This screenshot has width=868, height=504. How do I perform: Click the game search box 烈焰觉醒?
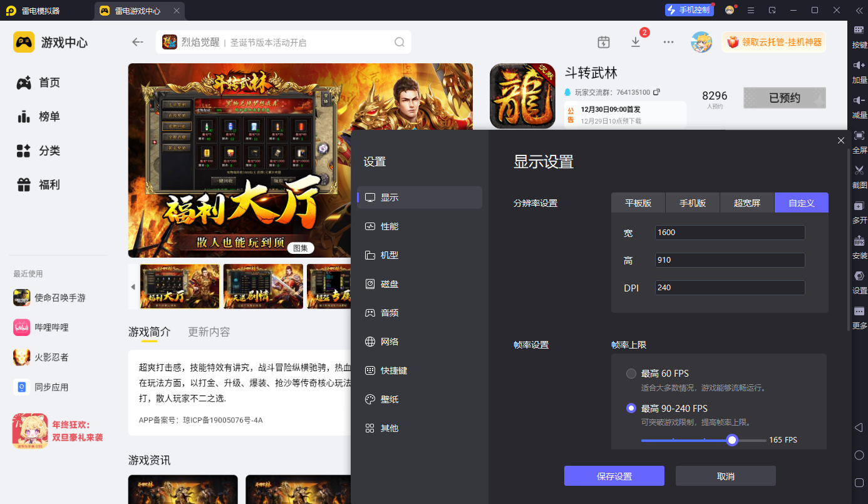[283, 42]
